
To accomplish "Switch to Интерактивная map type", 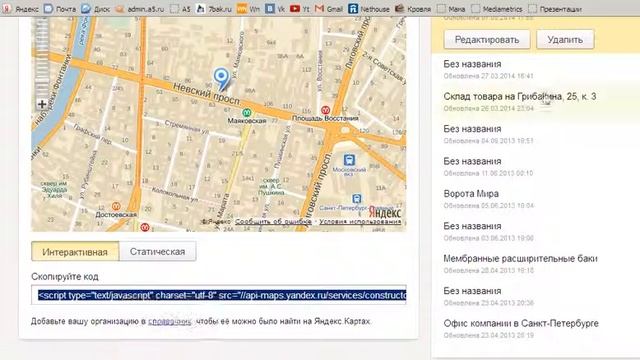I will (x=75, y=251).
